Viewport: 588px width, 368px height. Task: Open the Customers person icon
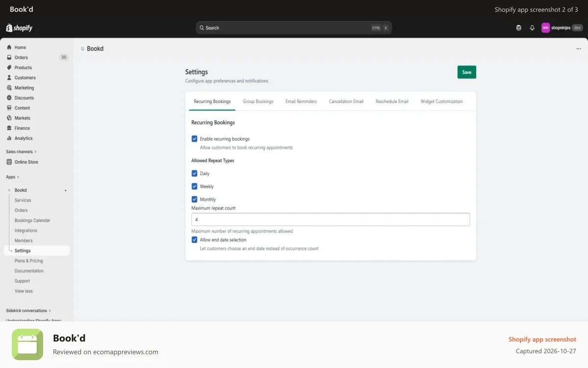pos(9,78)
